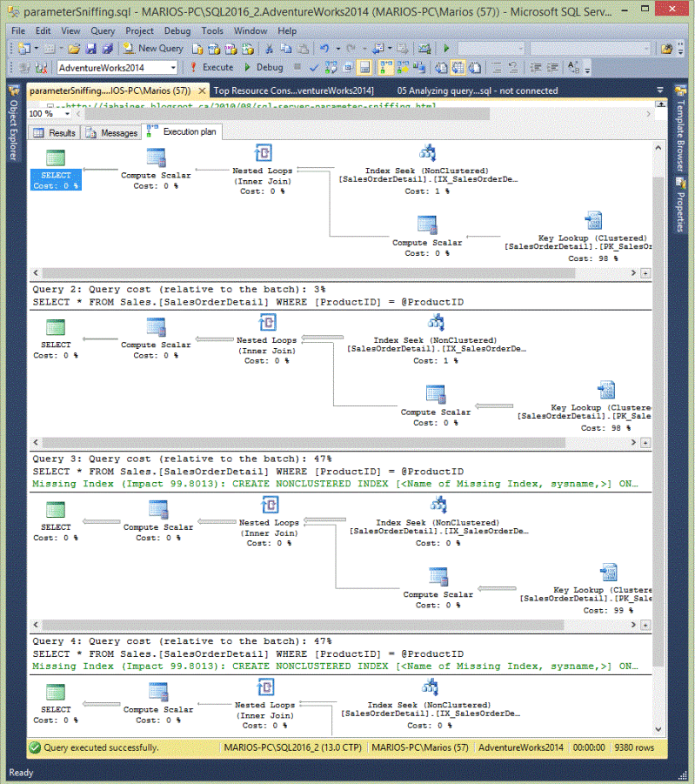Viewport: 695px width, 784px height.
Task: Specify values for template parameters
Action: (x=573, y=67)
